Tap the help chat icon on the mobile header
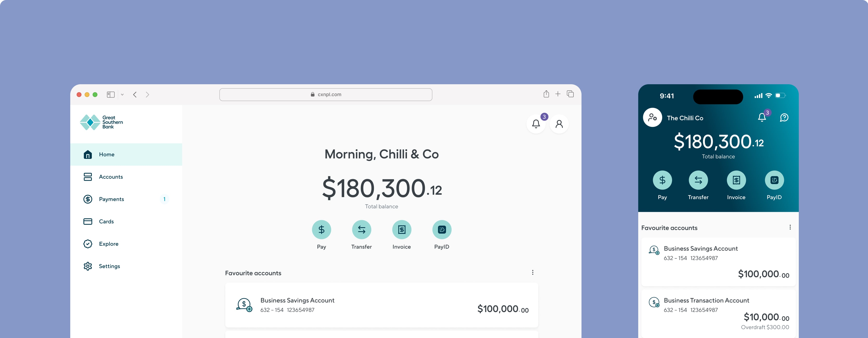Viewport: 868px width, 338px height. pos(784,118)
